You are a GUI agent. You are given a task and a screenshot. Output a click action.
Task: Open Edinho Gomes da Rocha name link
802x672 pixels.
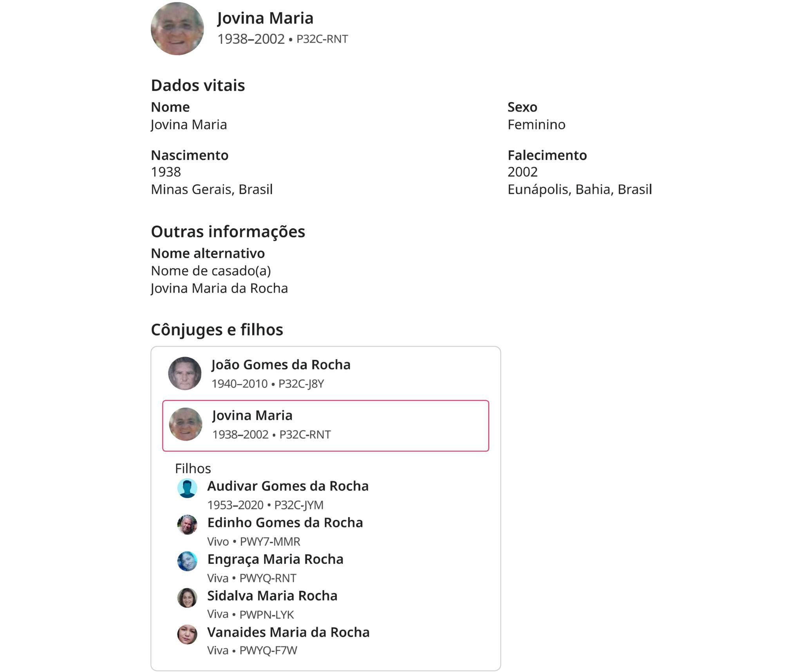pyautogui.click(x=285, y=522)
